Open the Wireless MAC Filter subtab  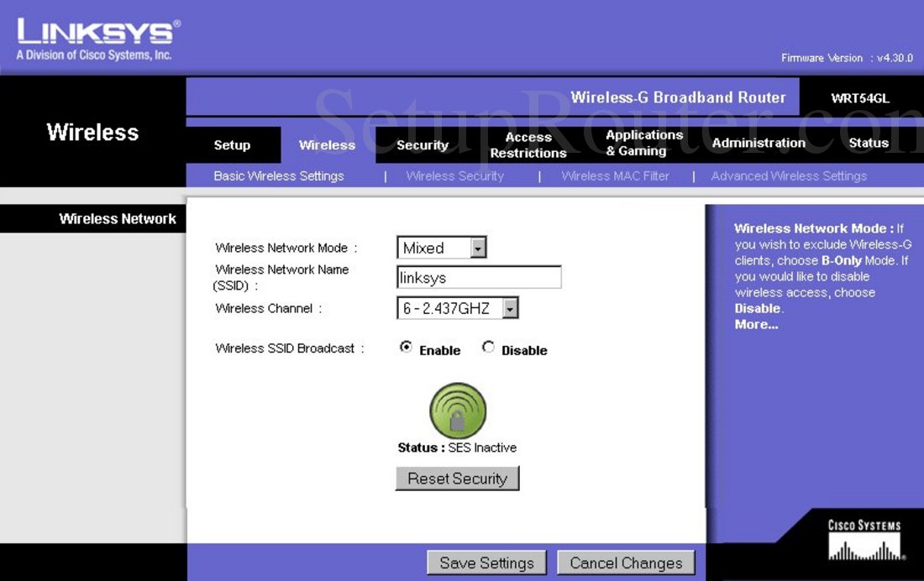(x=615, y=175)
